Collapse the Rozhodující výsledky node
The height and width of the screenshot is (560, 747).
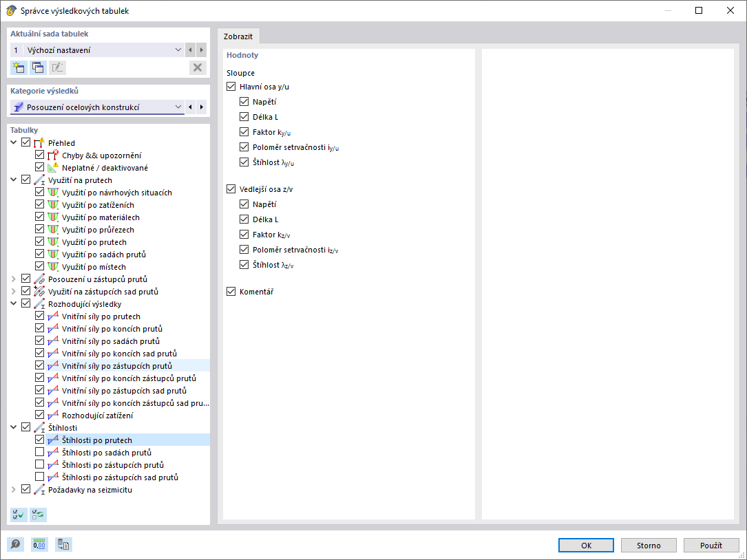pyautogui.click(x=14, y=304)
